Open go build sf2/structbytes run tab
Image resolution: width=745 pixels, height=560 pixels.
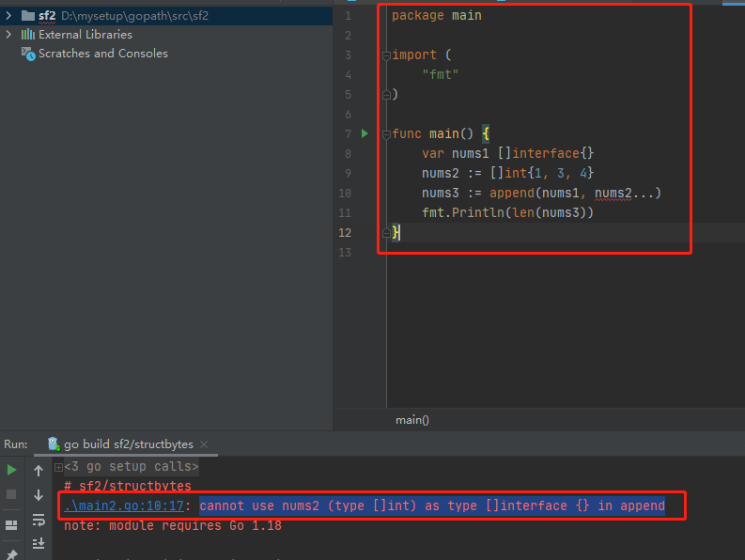pos(129,444)
